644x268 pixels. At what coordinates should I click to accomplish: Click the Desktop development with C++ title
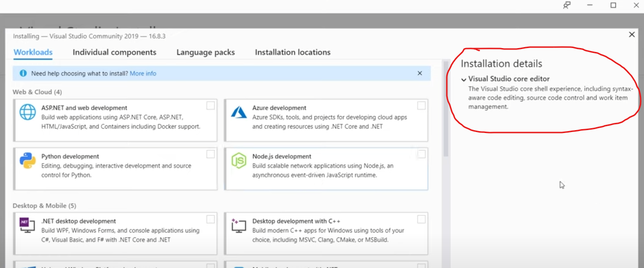coord(296,221)
